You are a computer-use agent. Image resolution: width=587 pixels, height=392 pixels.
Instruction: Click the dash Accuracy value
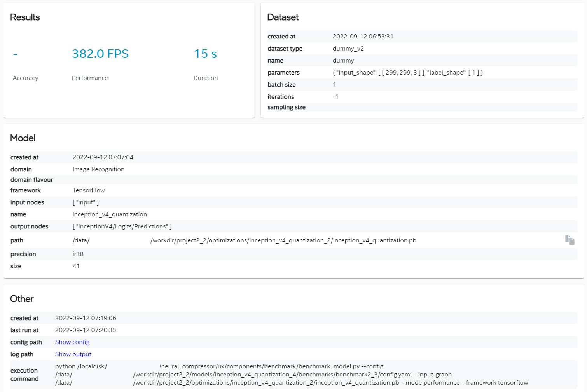coord(15,54)
